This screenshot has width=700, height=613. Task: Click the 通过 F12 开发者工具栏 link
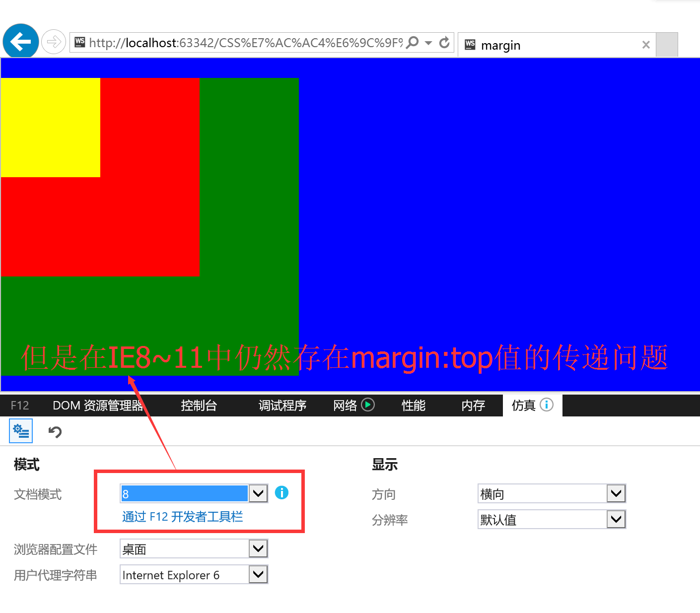(183, 517)
